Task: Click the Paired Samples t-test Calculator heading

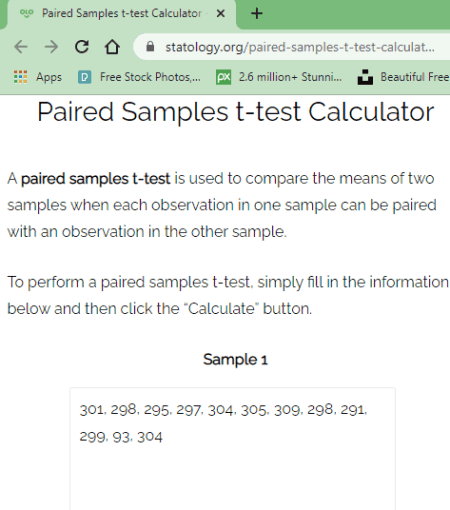Action: click(236, 112)
